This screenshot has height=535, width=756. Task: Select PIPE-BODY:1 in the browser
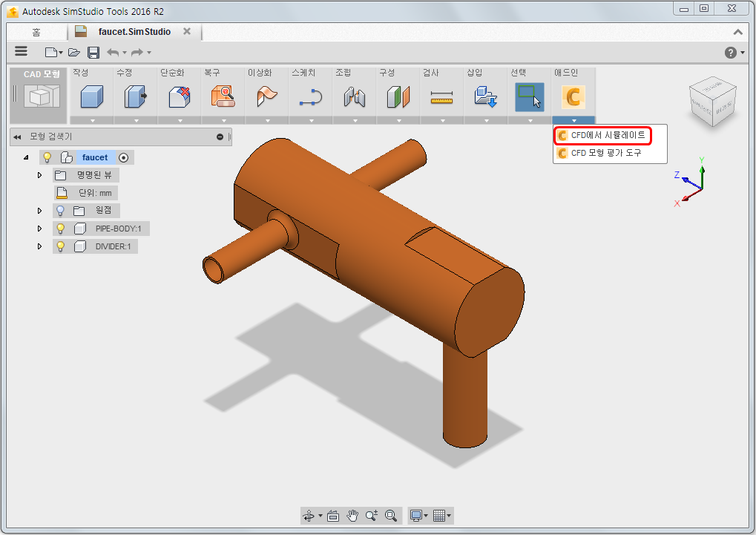point(118,229)
